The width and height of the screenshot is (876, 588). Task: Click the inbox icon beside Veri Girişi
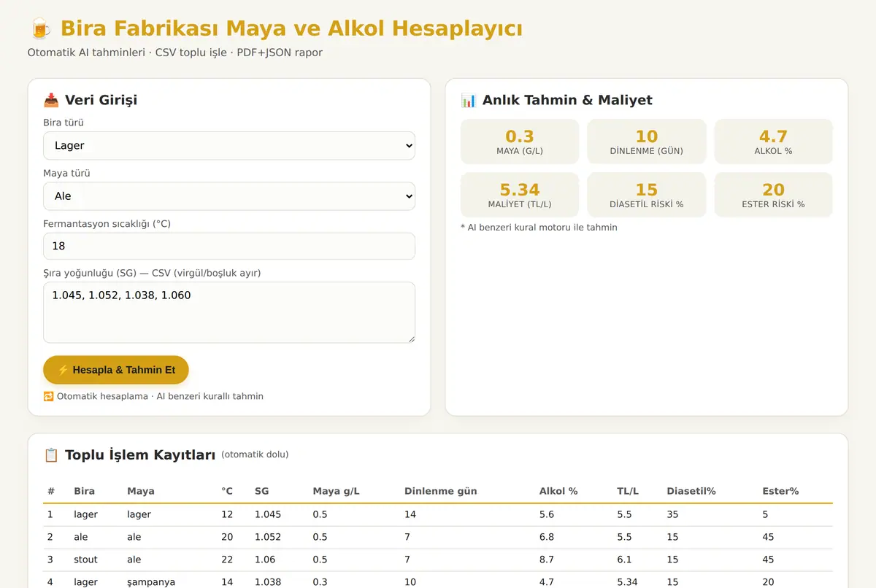coord(51,101)
